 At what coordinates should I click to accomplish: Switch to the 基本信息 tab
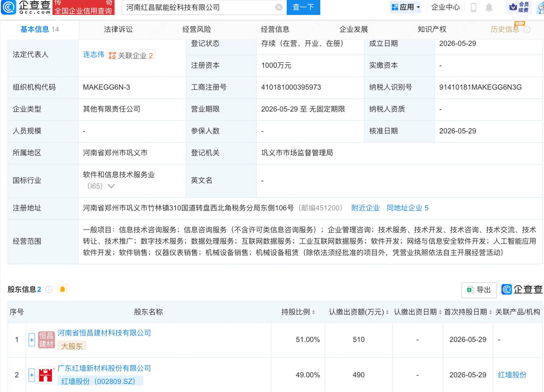[x=40, y=29]
